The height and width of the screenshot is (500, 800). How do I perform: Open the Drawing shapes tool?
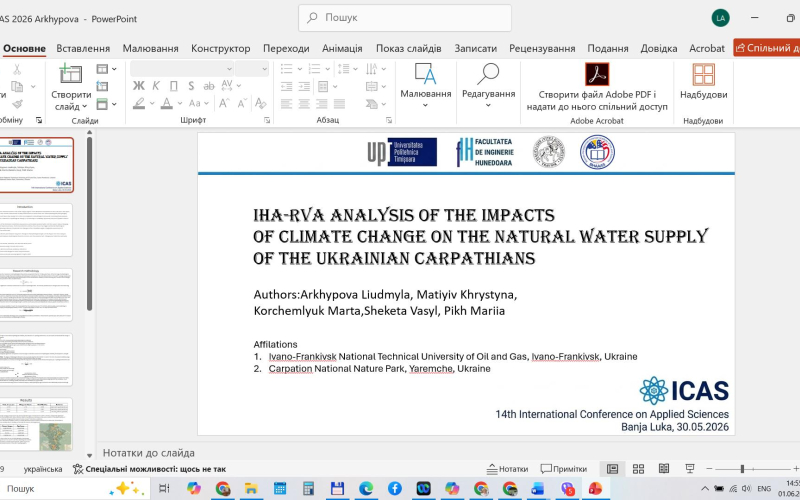(426, 73)
